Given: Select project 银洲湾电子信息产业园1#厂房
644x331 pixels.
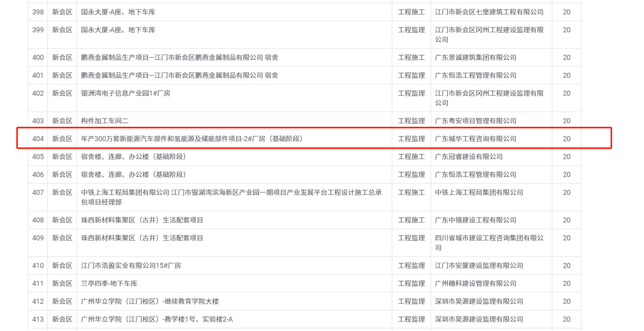Looking at the screenshot, I should pos(125,93).
